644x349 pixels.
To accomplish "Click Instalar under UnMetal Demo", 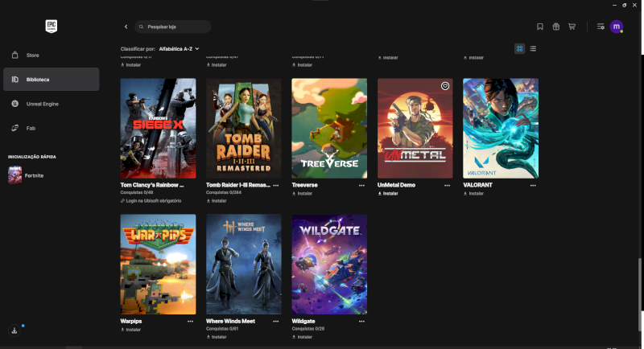I will (x=388, y=194).
